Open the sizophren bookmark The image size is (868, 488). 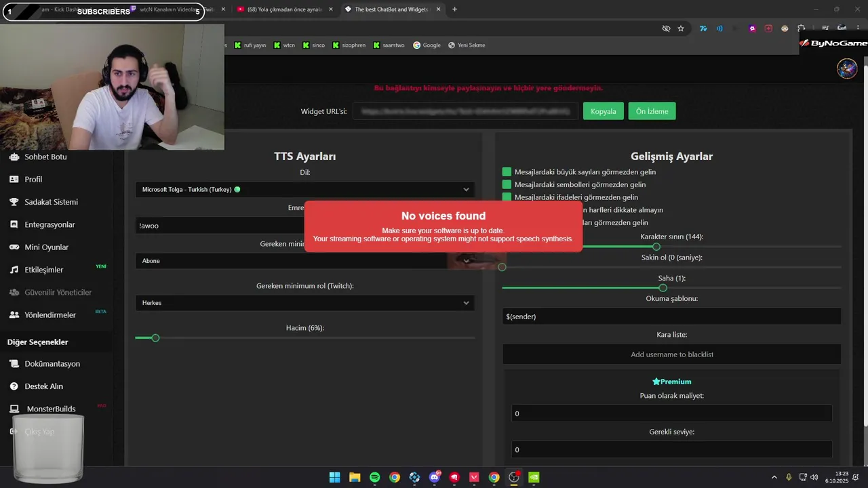(x=349, y=45)
